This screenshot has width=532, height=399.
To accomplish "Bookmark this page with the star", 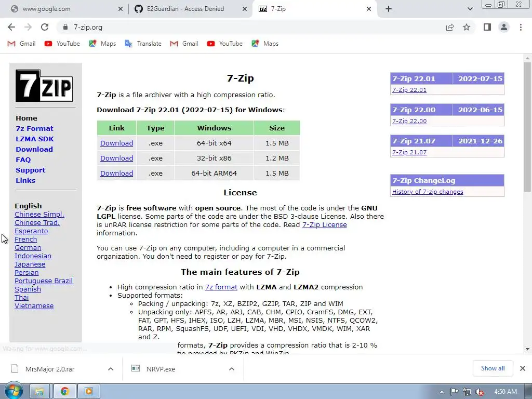I will click(x=467, y=27).
